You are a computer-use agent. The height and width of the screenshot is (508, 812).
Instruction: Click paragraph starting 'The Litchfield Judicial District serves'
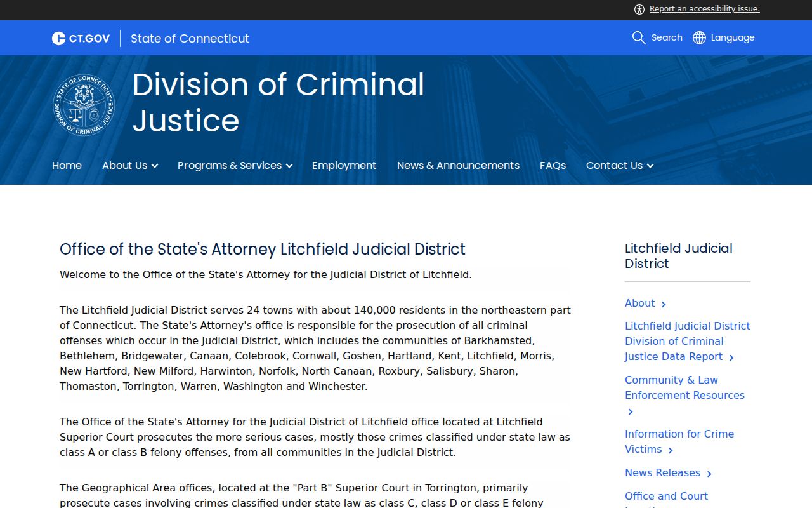click(315, 348)
